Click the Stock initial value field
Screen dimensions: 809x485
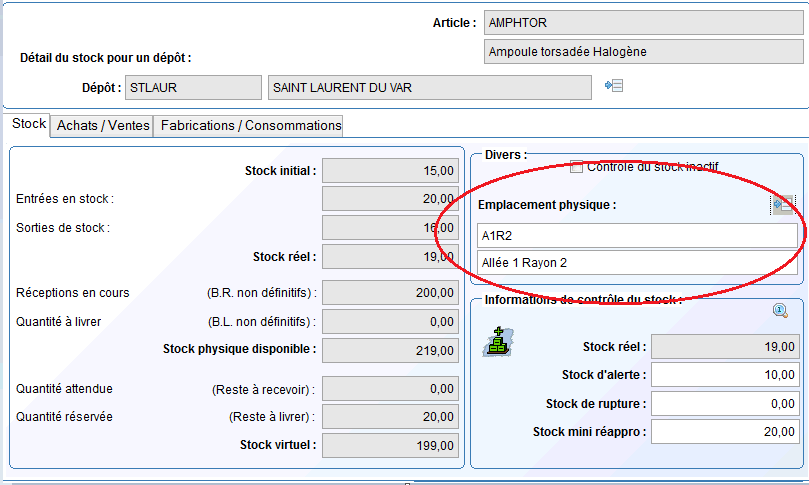(x=391, y=171)
